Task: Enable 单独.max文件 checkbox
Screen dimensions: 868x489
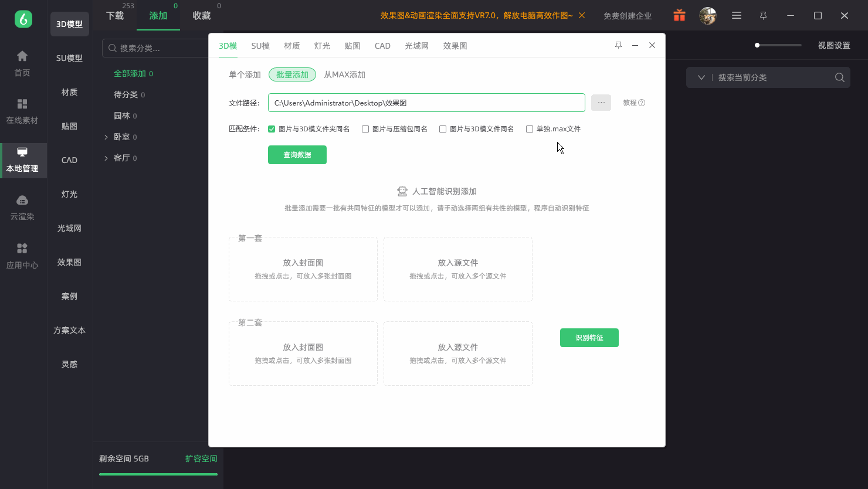Action: click(x=530, y=129)
